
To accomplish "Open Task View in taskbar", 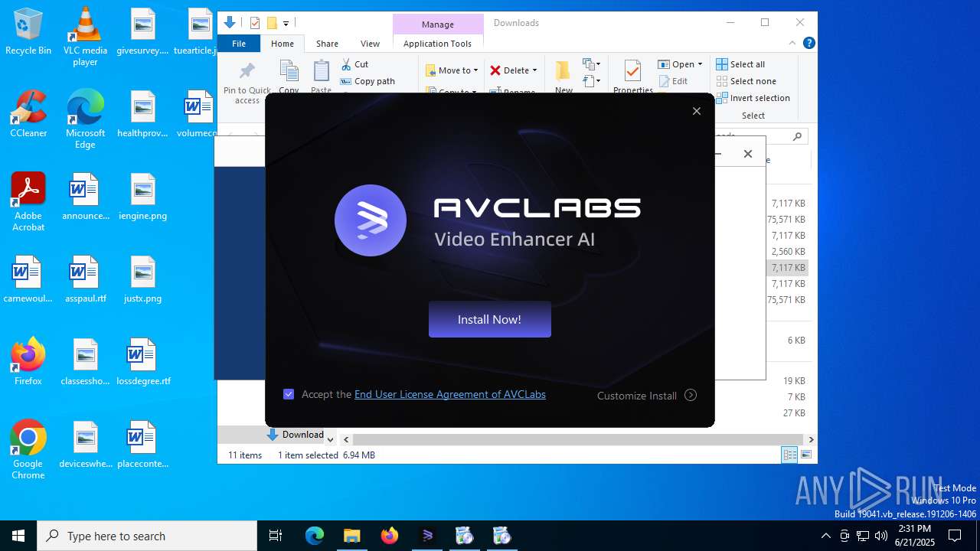I will tap(276, 536).
